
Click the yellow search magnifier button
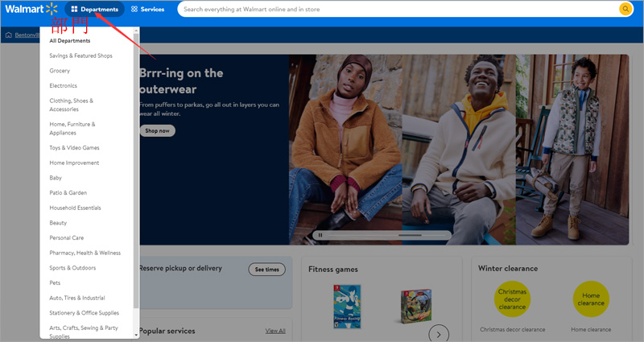625,9
